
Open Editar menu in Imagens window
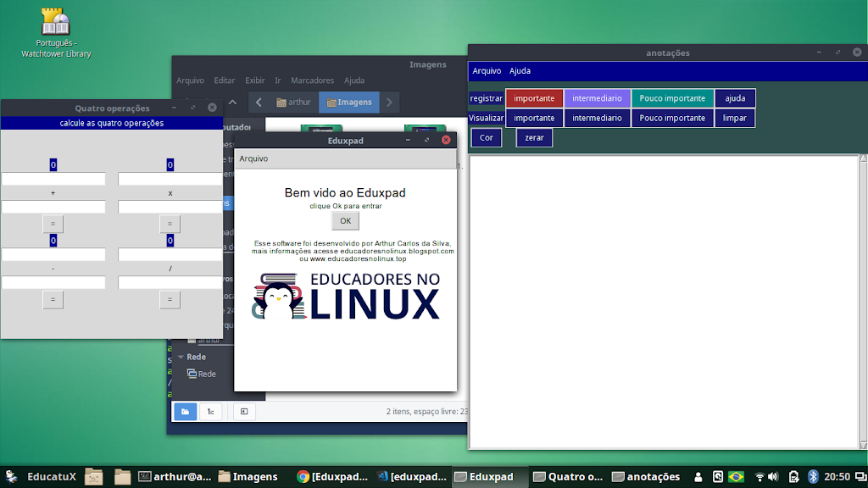coord(224,80)
